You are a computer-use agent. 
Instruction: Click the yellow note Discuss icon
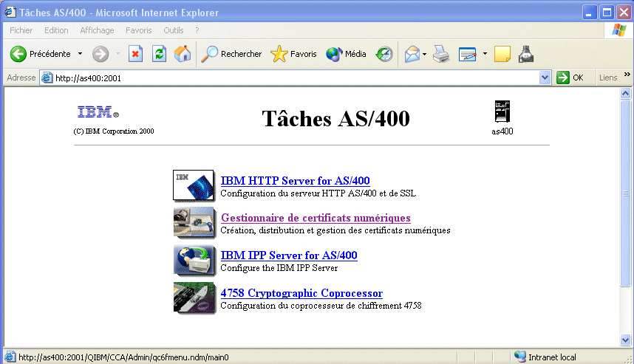(x=502, y=54)
